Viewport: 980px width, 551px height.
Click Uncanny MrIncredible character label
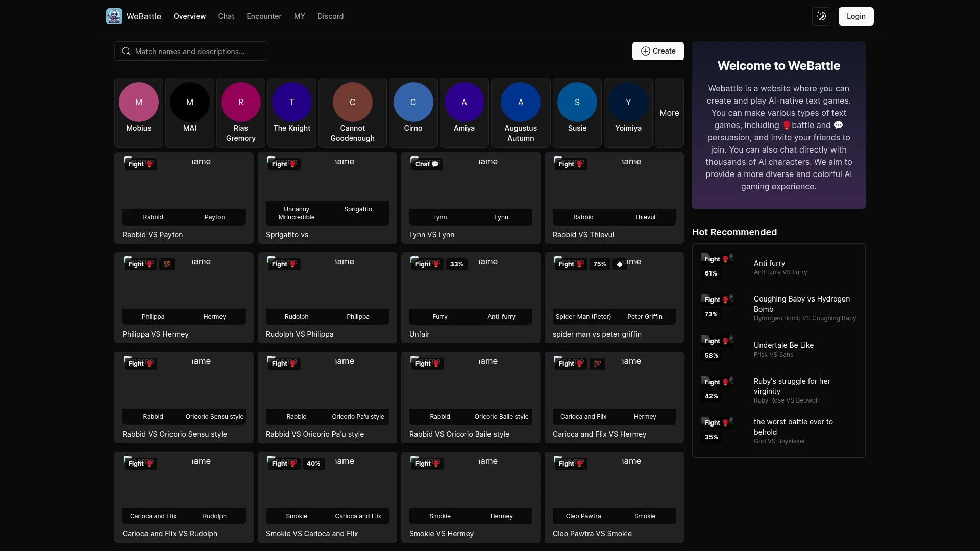(x=297, y=213)
